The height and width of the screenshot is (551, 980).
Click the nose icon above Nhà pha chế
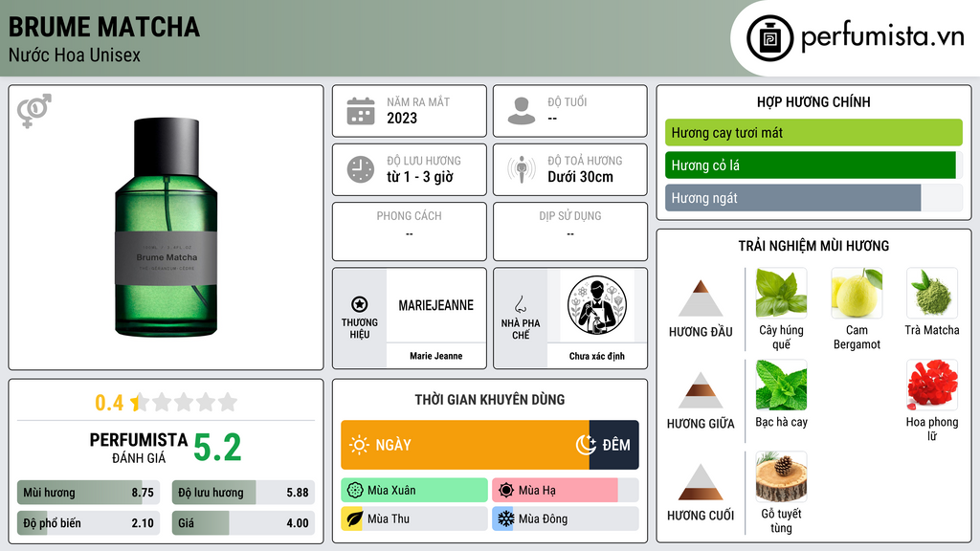tap(520, 304)
